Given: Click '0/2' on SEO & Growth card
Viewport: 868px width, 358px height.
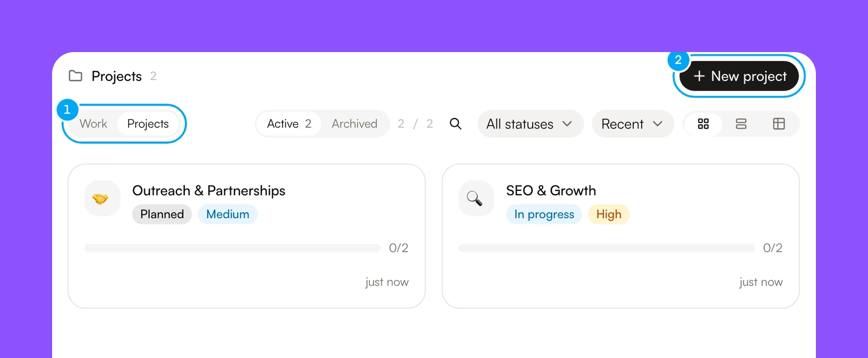Looking at the screenshot, I should (x=773, y=248).
